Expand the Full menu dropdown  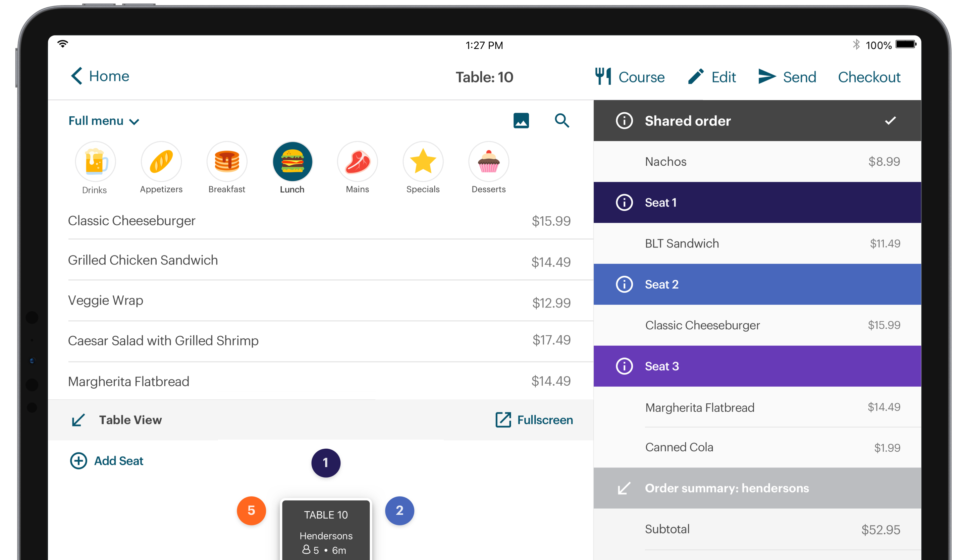pyautogui.click(x=104, y=121)
